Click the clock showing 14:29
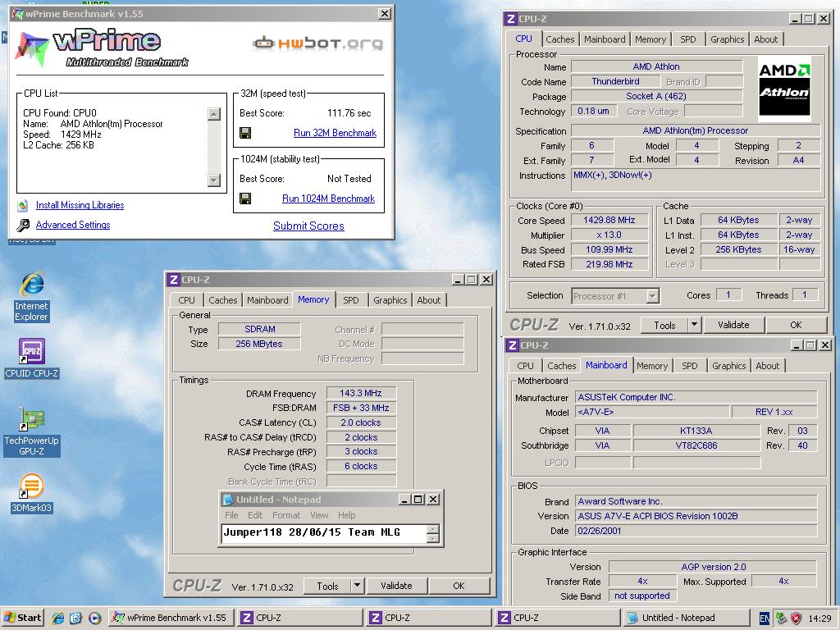This screenshot has height=630, width=840. pyautogui.click(x=819, y=619)
